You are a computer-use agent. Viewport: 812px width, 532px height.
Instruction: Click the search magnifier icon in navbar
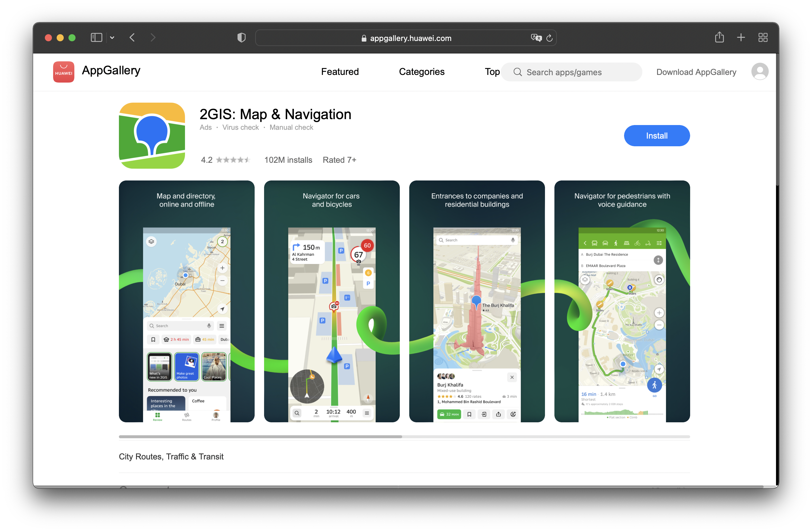pos(515,72)
